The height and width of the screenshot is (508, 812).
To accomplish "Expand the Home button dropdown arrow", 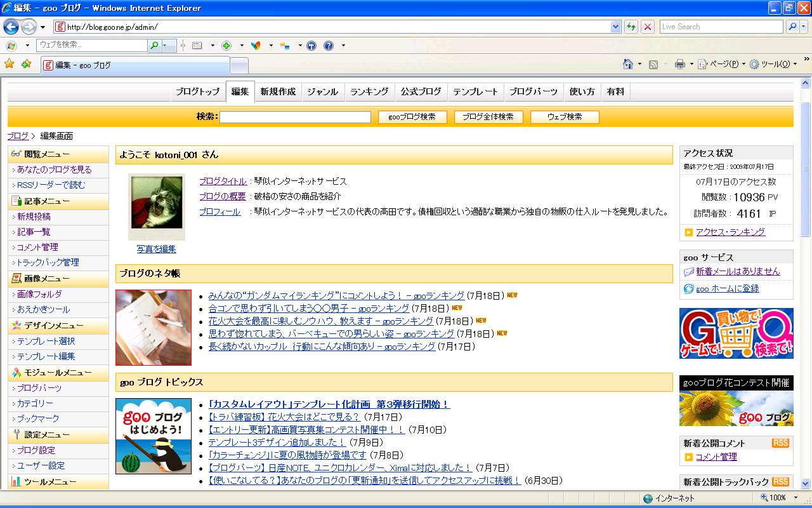I will [x=639, y=64].
